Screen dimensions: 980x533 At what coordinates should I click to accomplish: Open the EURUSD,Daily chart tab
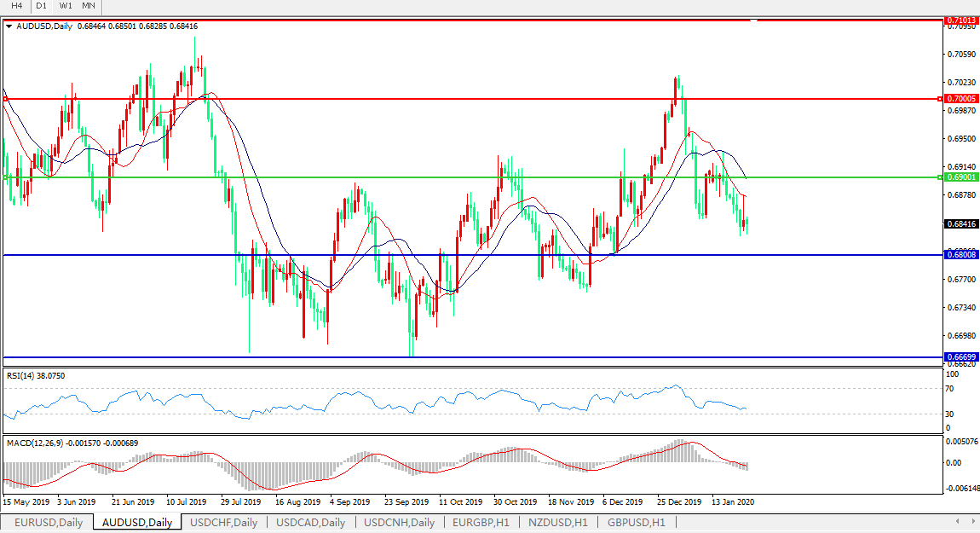tap(48, 522)
